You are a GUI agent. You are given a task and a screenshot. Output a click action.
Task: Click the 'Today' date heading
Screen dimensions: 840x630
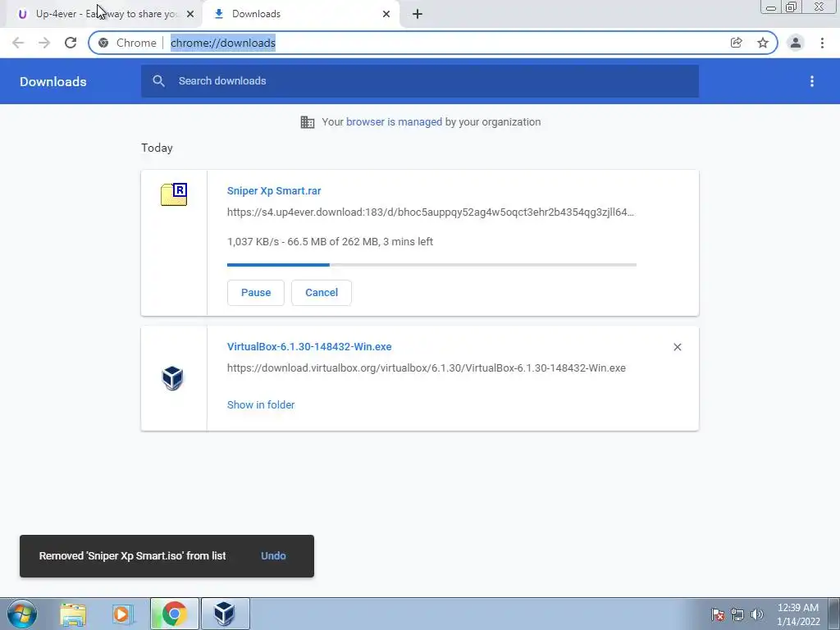tap(157, 148)
